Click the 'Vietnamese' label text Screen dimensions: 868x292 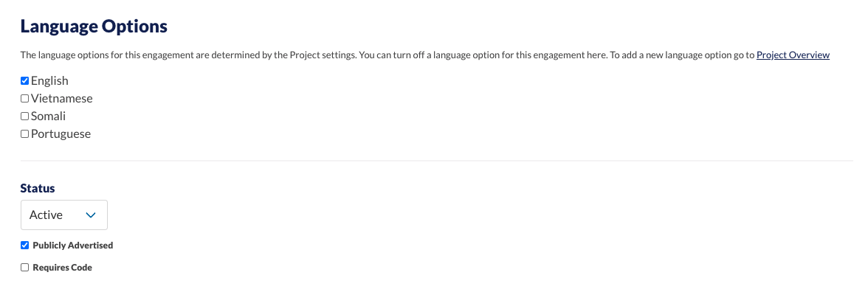[x=62, y=99]
